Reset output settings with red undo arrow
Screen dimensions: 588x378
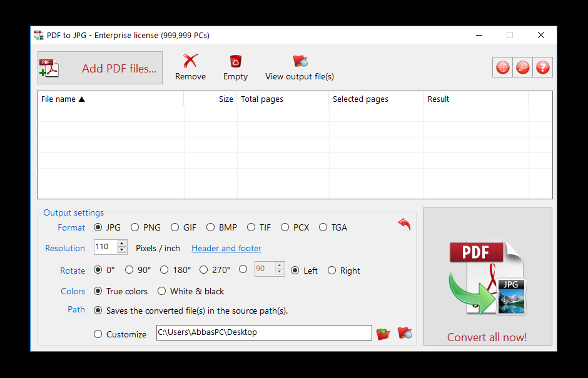(404, 224)
